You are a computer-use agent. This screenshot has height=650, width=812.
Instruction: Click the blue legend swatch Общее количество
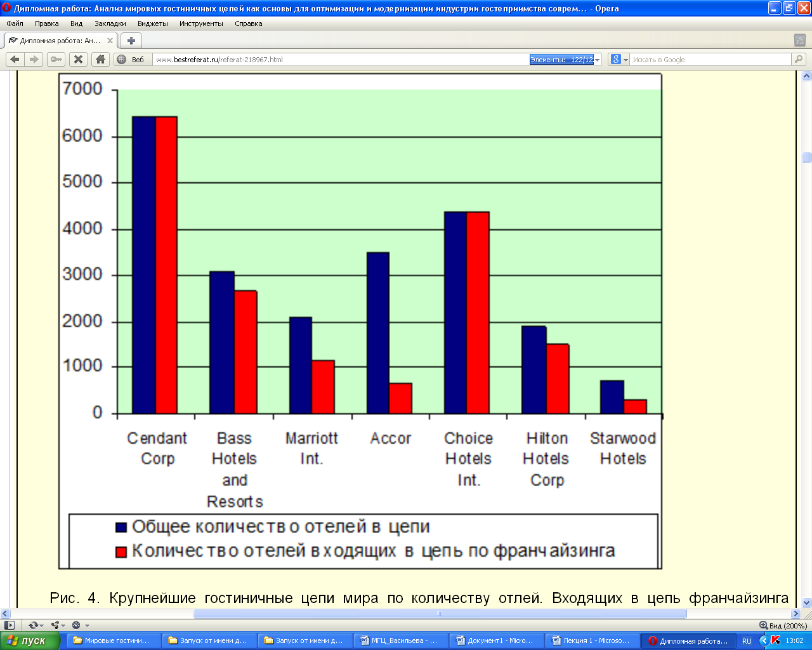click(x=121, y=527)
